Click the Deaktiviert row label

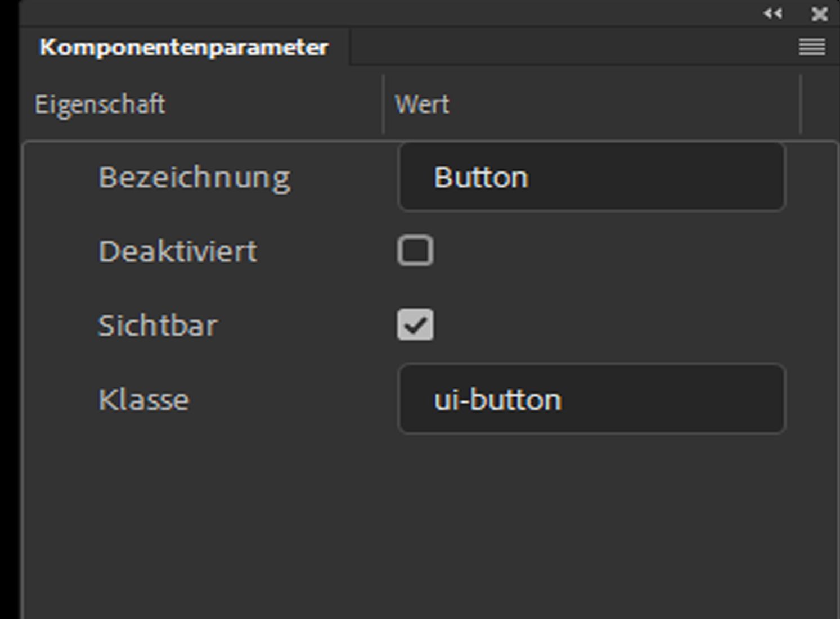pos(177,251)
